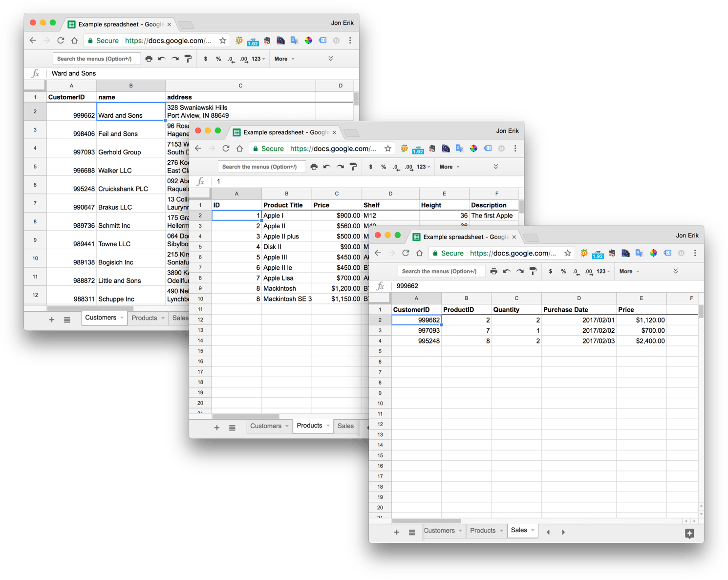
Task: Click Explore button at bottom of Sales window
Action: pos(689,534)
